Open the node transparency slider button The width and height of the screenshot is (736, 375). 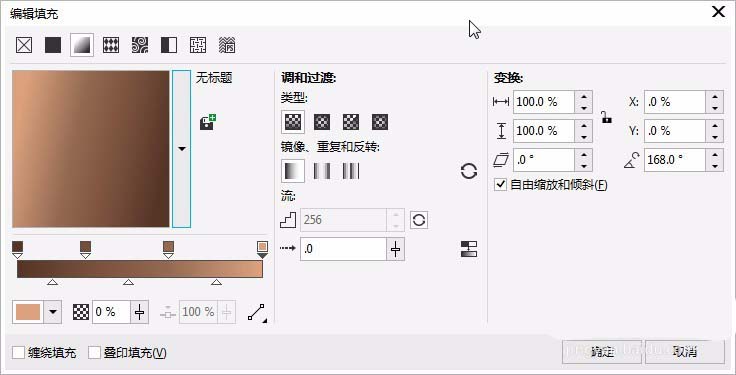click(x=139, y=312)
